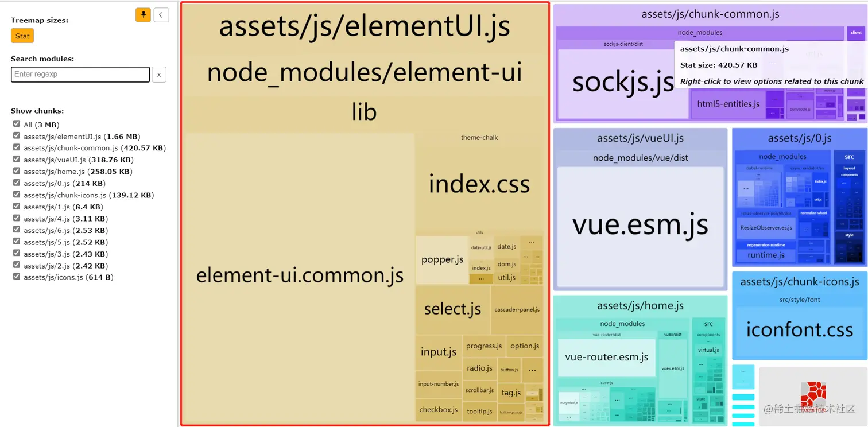Toggle assets/js/5.js chunk checkbox
Screen dimensions: 868x427
click(17, 242)
